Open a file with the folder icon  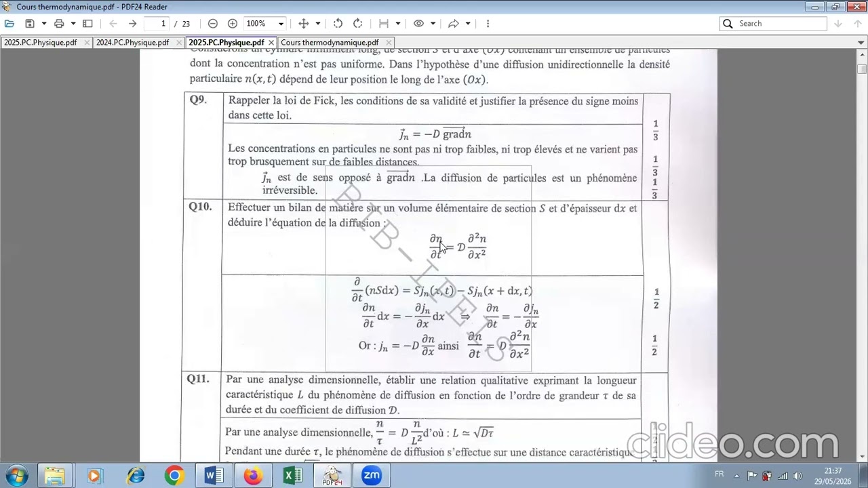tap(9, 24)
